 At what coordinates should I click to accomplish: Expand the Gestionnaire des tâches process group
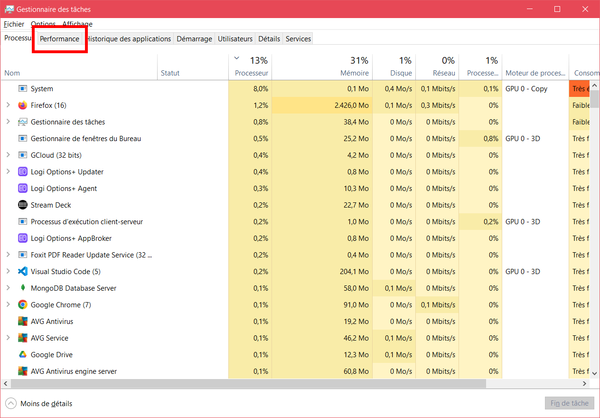point(8,122)
